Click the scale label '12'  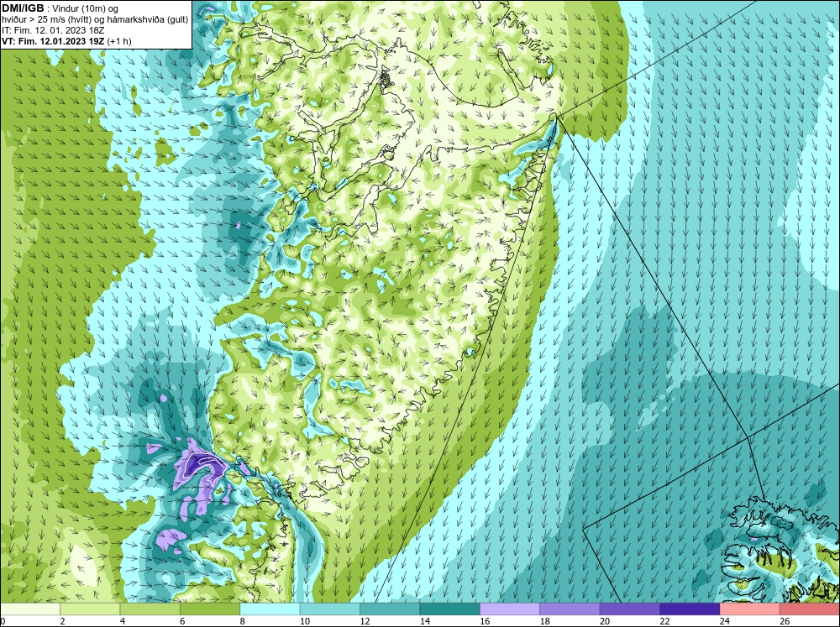365,621
